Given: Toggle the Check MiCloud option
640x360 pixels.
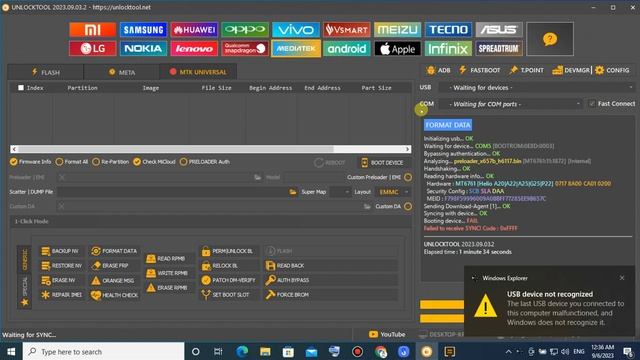Looking at the screenshot, I should click(137, 162).
